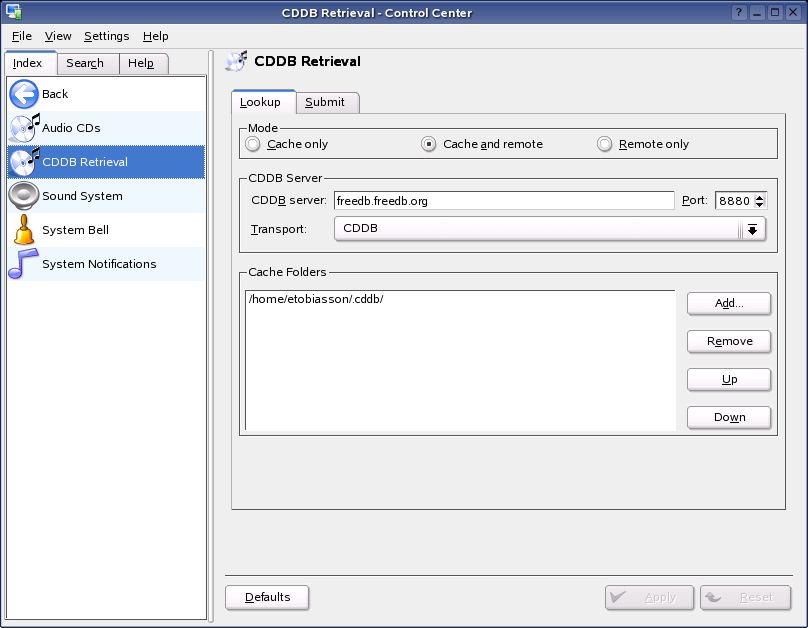Open Sound System via its speaker icon
808x628 pixels.
coord(24,196)
